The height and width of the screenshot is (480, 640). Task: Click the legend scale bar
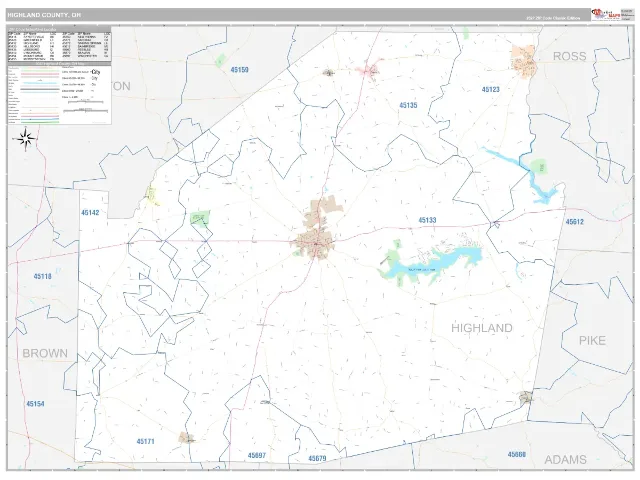tap(86, 102)
